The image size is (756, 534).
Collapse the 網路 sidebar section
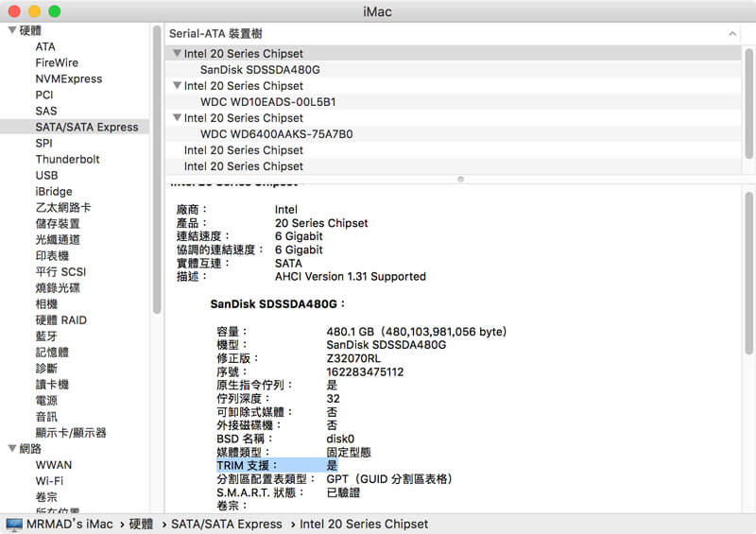(11, 449)
